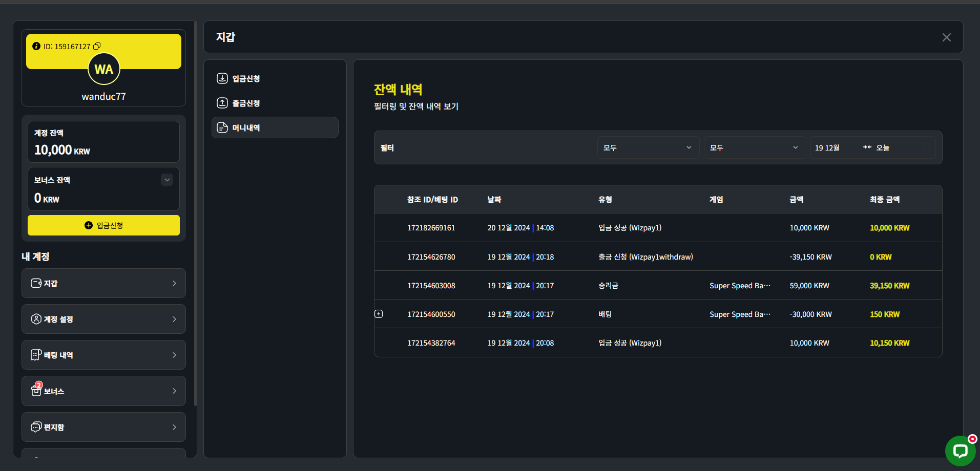980x471 pixels.
Task: Click the 보너스 row chevron
Action: (174, 391)
